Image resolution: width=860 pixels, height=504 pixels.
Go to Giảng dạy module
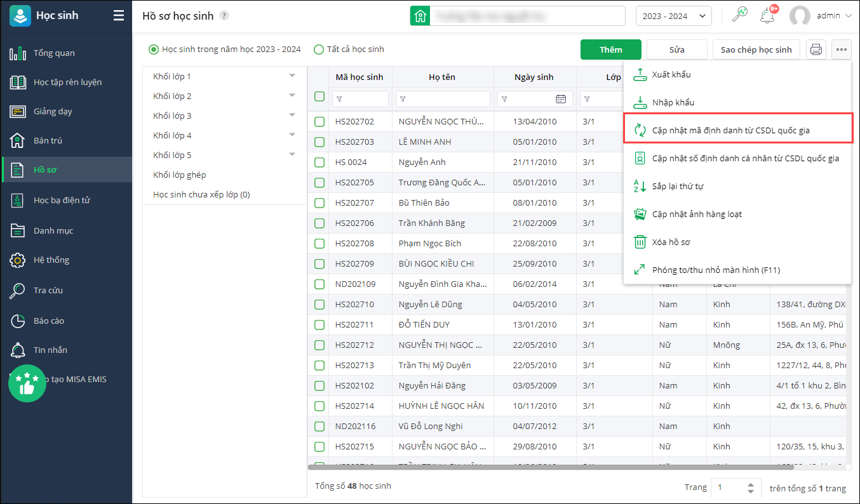point(66,111)
